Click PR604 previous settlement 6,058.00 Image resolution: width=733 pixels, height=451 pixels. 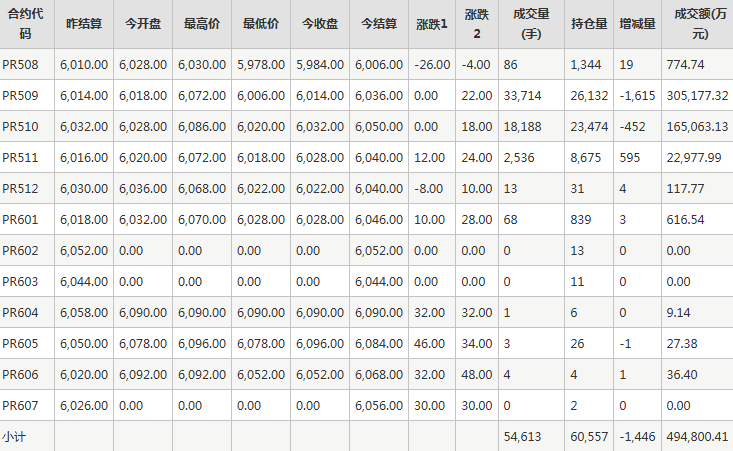click(x=84, y=312)
